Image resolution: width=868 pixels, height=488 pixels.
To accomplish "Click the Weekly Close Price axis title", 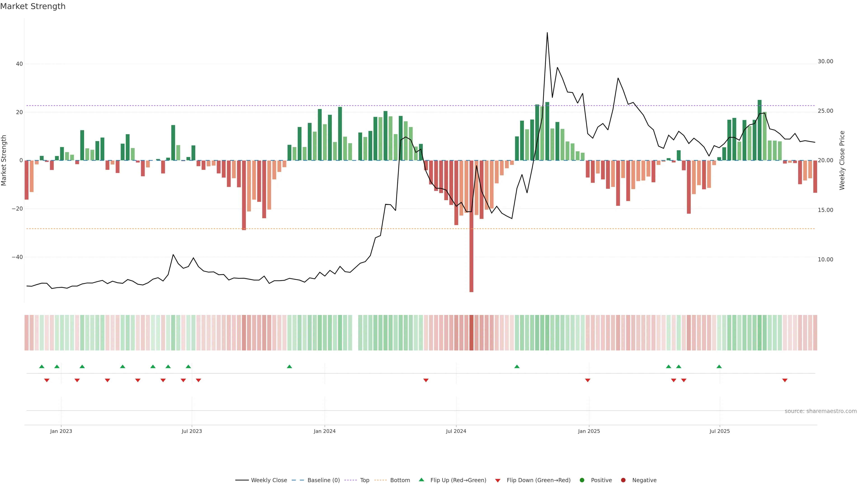I will click(x=842, y=160).
